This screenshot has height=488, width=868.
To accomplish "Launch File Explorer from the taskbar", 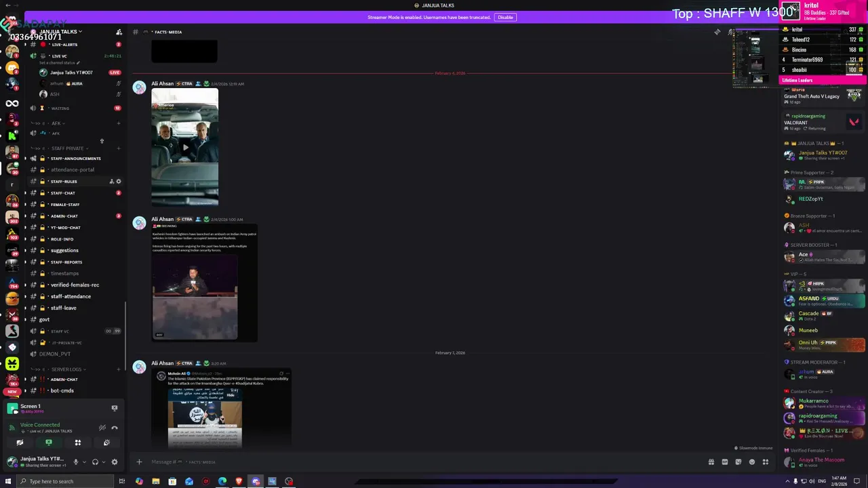I will tap(156, 481).
